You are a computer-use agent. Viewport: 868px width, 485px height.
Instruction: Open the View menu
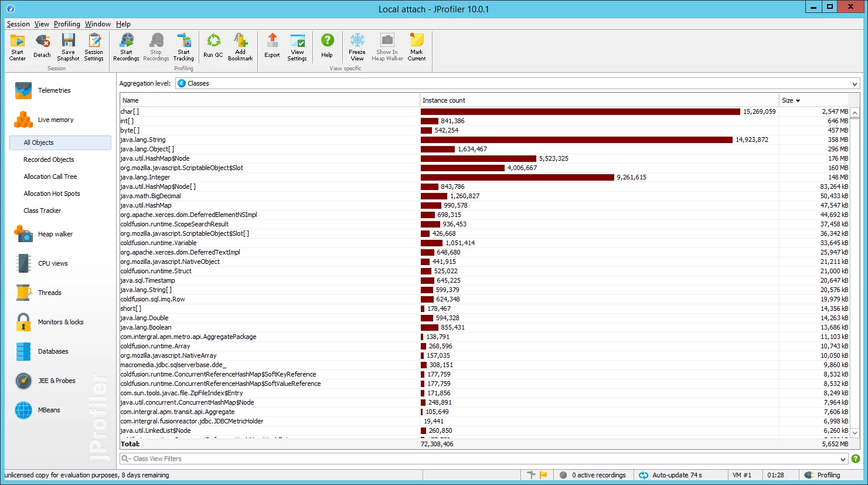pos(42,24)
